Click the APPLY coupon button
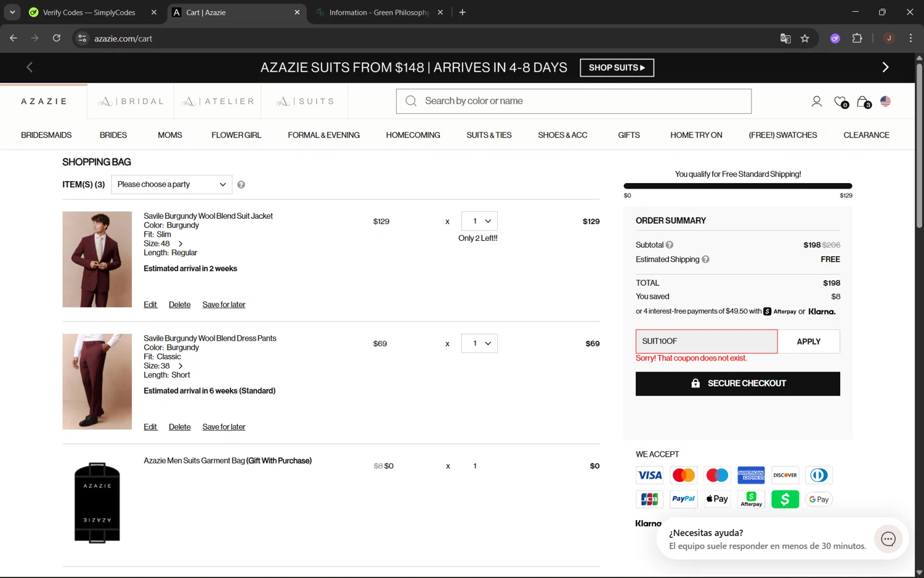Viewport: 924px width, 578px height. [808, 341]
